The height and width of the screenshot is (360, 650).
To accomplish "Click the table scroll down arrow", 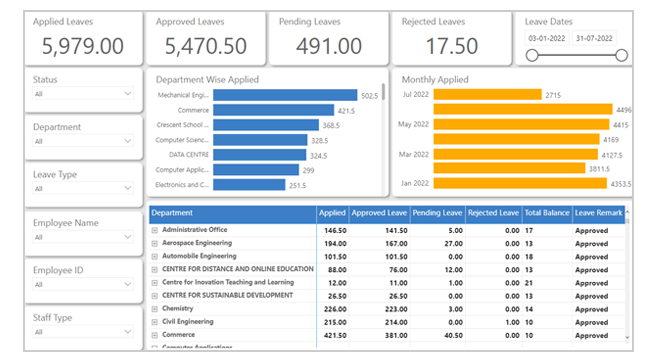I will click(x=627, y=337).
